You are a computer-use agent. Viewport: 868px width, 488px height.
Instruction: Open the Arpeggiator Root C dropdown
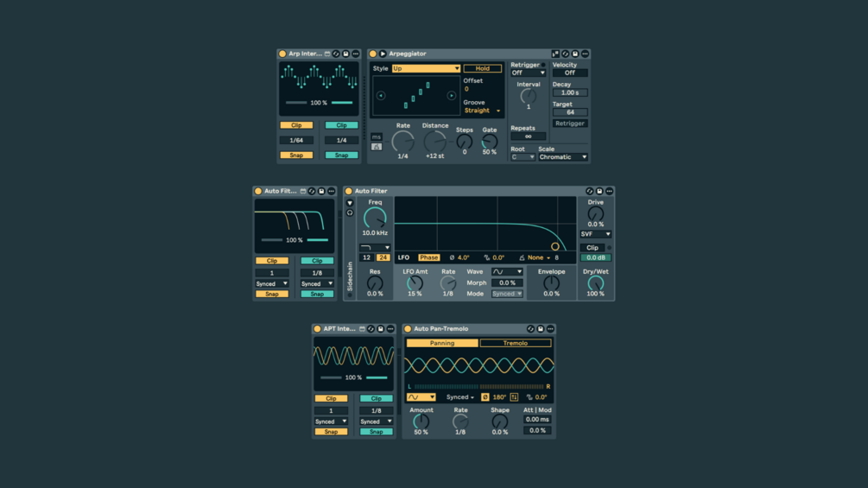click(523, 157)
